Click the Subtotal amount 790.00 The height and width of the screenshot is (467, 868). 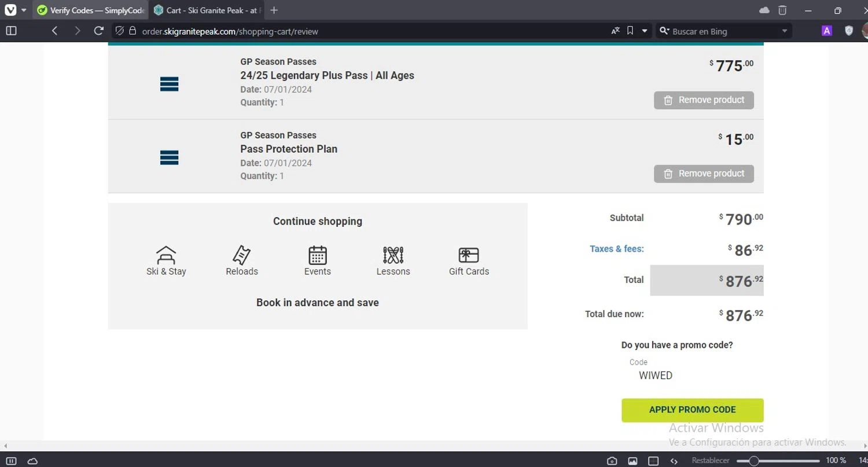click(741, 219)
